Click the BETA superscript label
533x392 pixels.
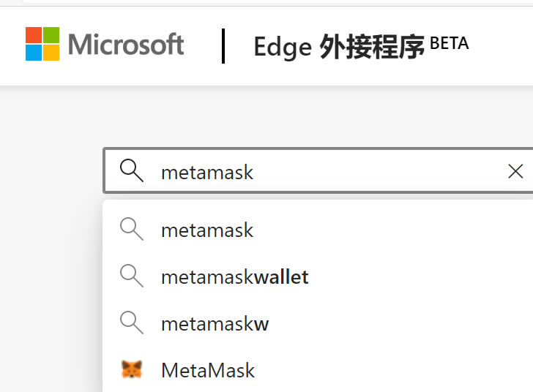[449, 42]
